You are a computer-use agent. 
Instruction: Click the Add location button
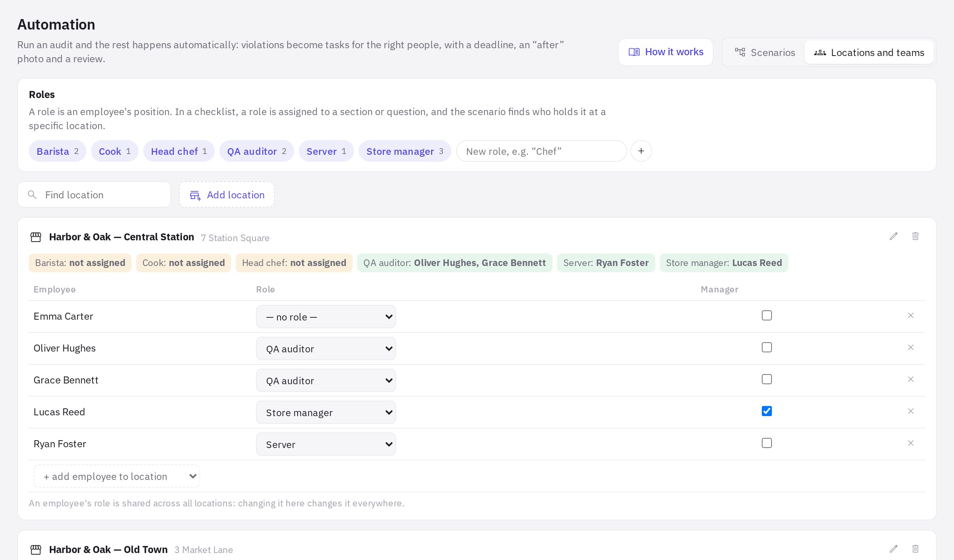point(227,195)
